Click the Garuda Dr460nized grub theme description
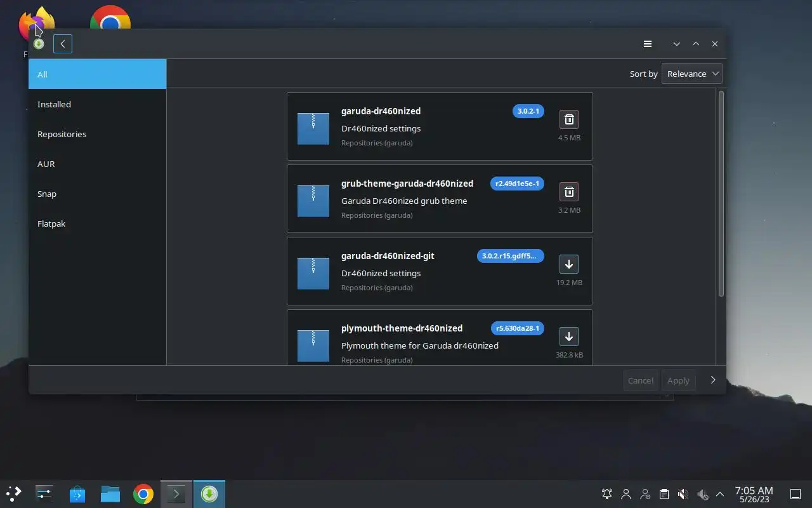This screenshot has height=508, width=812. coord(404,201)
